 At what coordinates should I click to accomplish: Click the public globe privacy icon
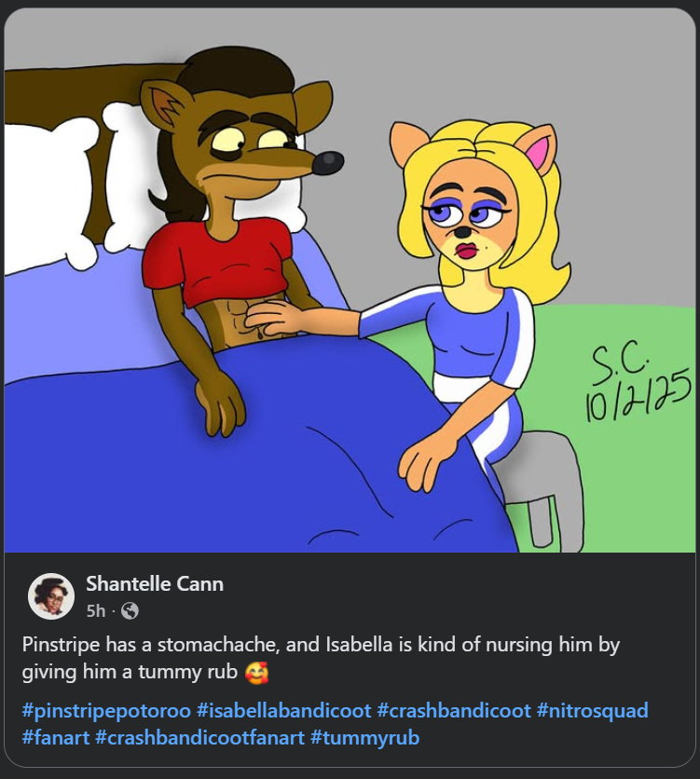click(130, 610)
